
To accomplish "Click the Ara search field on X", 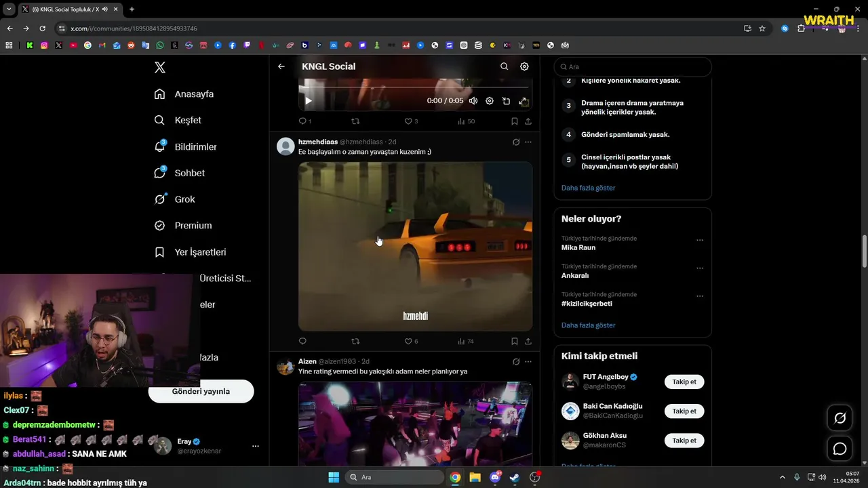I will (633, 67).
